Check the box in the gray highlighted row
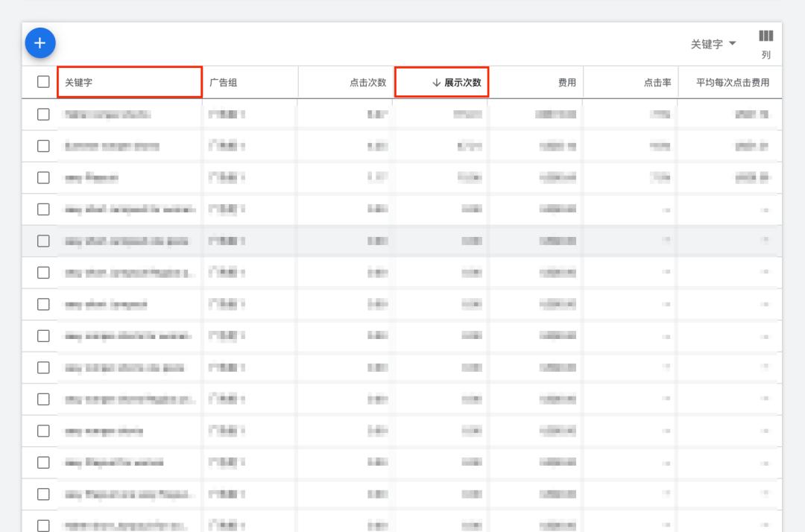The image size is (805, 532). pos(43,241)
